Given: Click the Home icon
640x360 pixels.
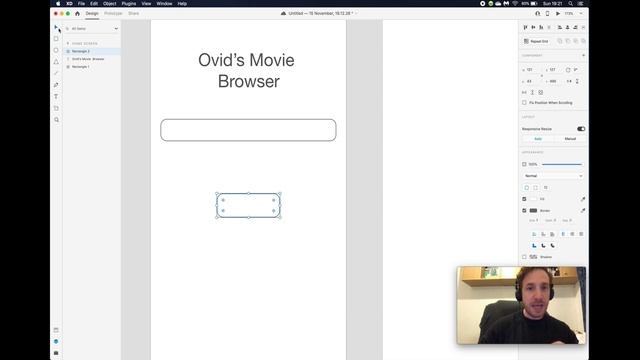Looking at the screenshot, I should [x=77, y=13].
